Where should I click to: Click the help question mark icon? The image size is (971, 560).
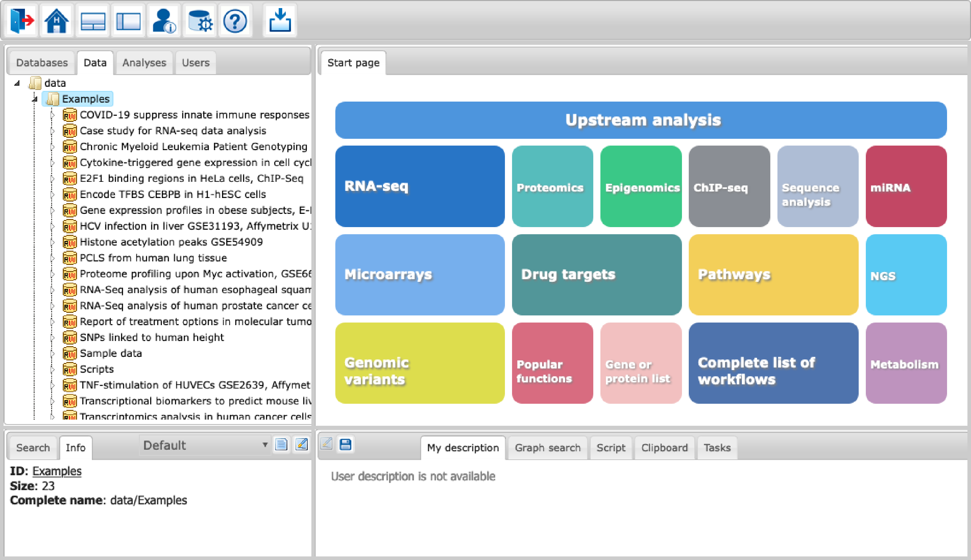click(235, 20)
